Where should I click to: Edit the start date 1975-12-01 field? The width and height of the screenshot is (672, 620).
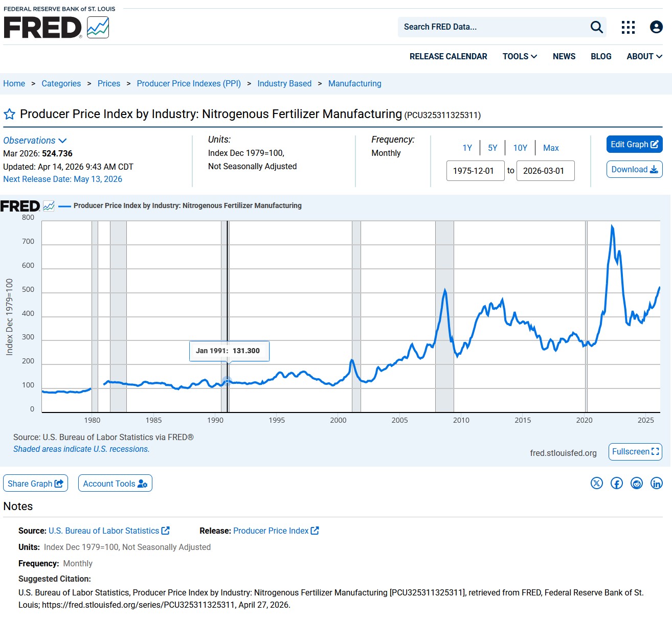pyautogui.click(x=476, y=171)
